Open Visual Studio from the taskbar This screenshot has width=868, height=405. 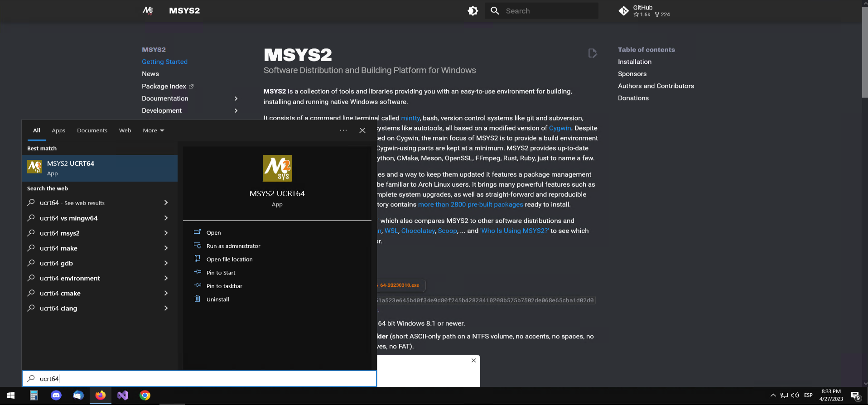click(x=123, y=395)
